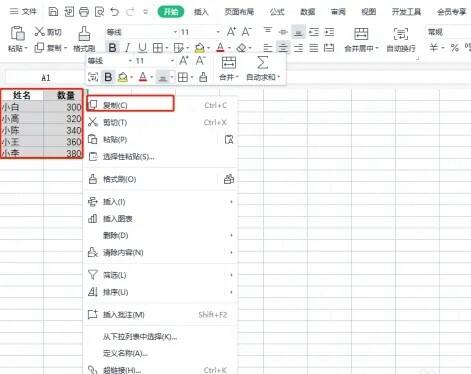This screenshot has height=374, width=471.
Task: Click the Redo arrow icon
Action: click(x=130, y=12)
